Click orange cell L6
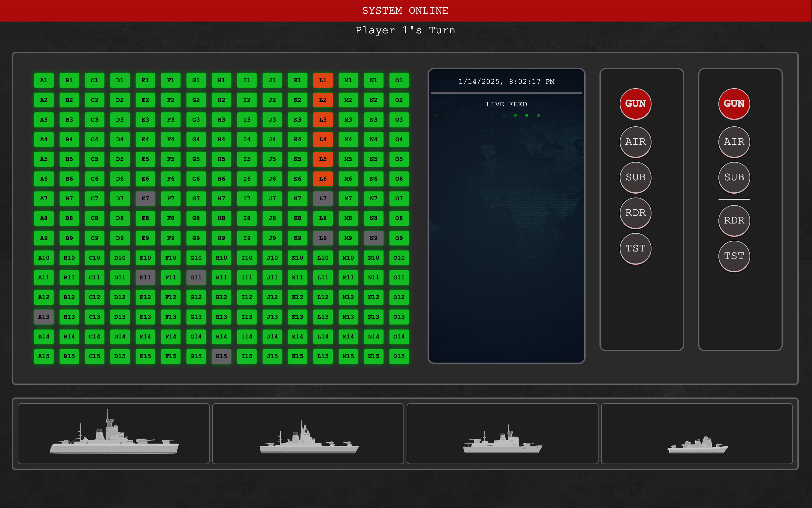This screenshot has height=508, width=812. [x=323, y=179]
